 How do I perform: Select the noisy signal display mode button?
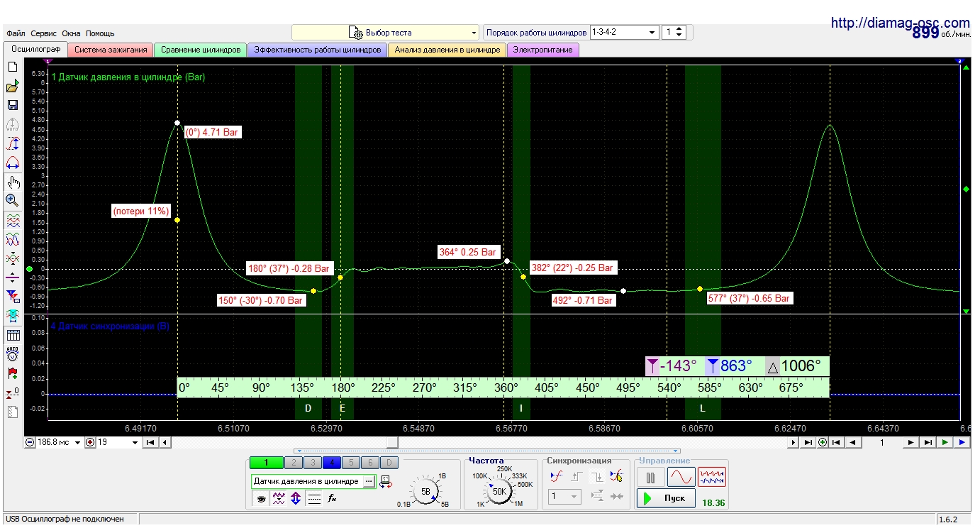pyautogui.click(x=712, y=477)
